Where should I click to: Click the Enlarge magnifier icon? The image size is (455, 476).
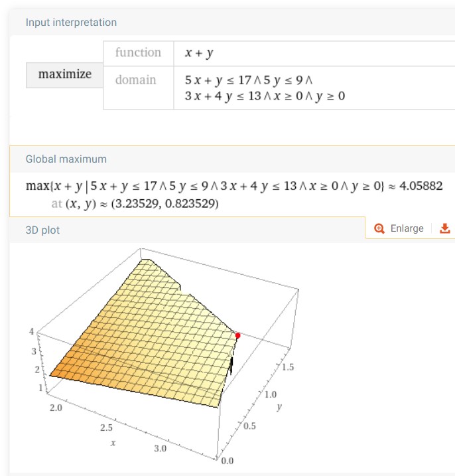pyautogui.click(x=379, y=228)
